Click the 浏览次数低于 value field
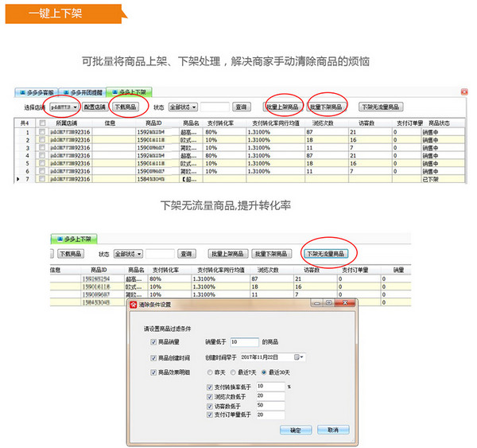Image resolution: width=477 pixels, height=448 pixels. pos(271,395)
